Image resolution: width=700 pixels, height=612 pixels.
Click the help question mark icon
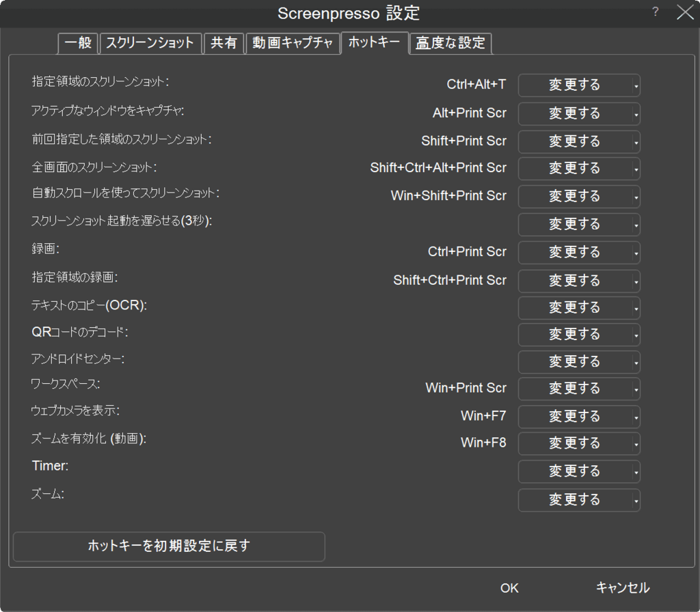click(655, 12)
